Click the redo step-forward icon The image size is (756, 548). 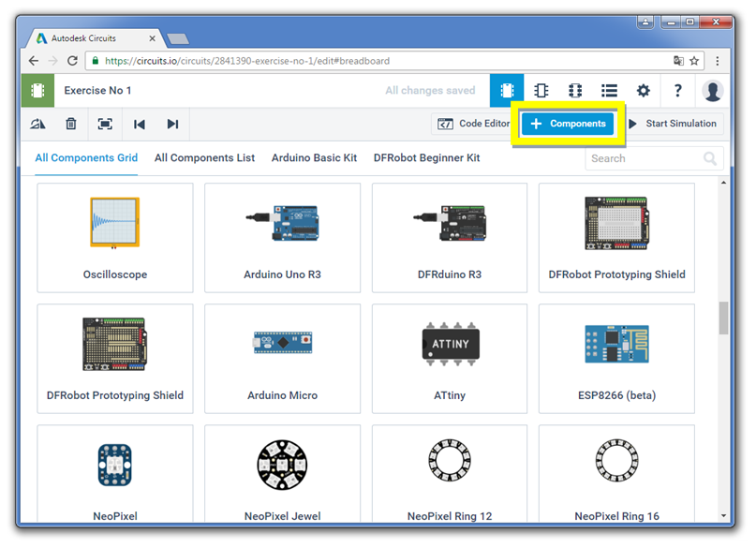pos(172,125)
